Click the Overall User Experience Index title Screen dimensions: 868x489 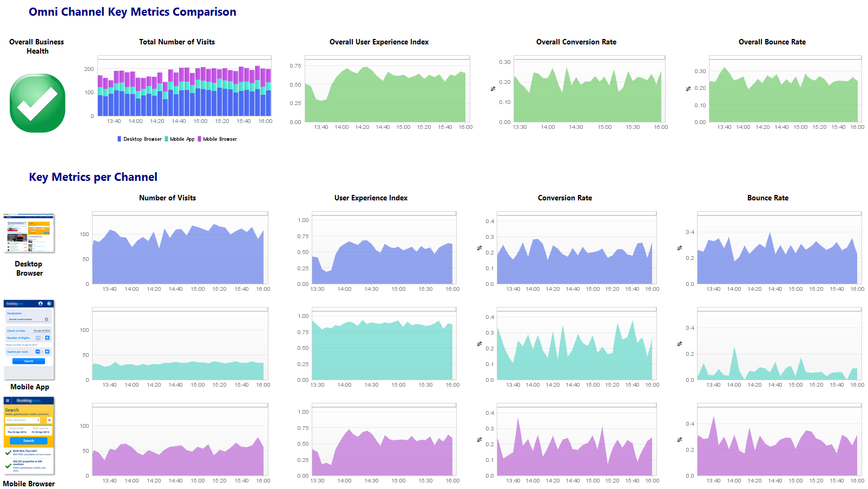(x=379, y=42)
